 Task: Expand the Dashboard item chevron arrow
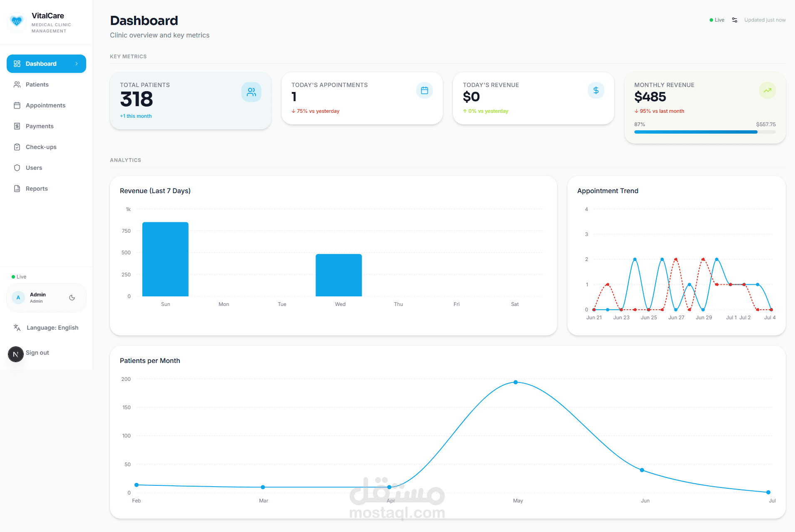pos(77,64)
